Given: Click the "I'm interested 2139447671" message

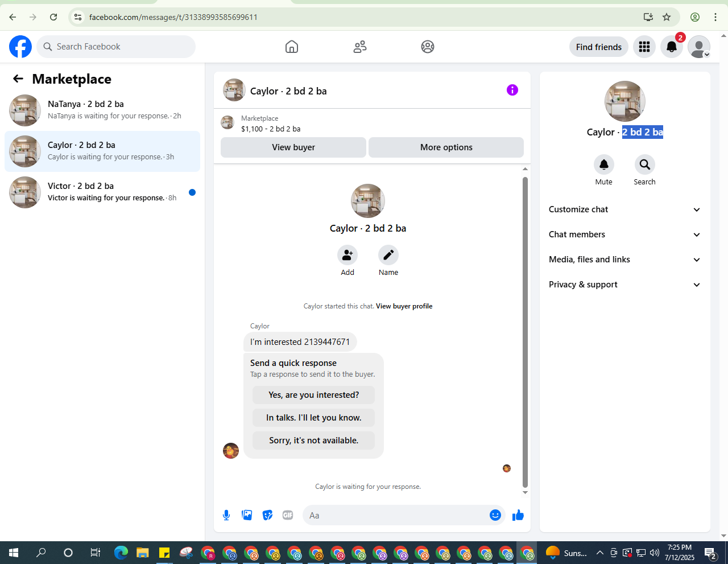Looking at the screenshot, I should click(300, 342).
